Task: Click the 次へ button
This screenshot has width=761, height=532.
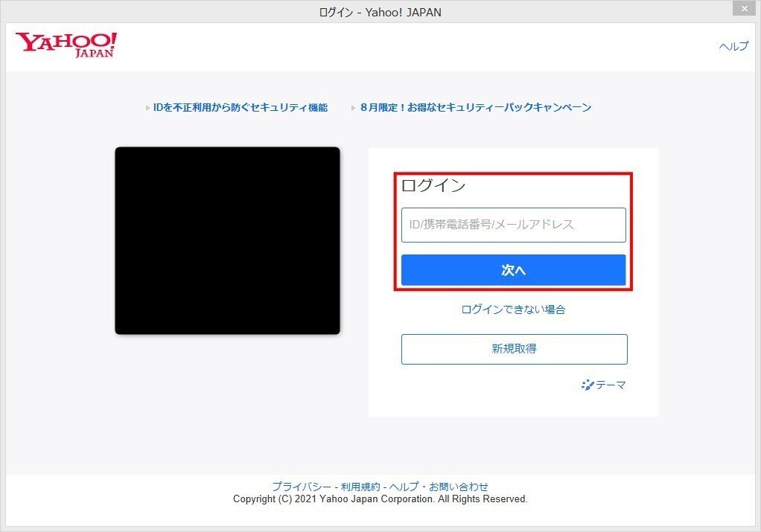Action: pos(514,269)
